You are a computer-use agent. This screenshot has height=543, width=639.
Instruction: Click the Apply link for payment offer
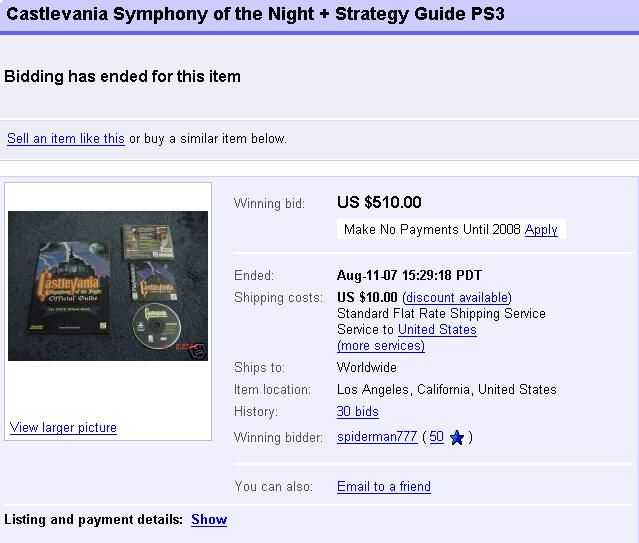[x=541, y=229]
